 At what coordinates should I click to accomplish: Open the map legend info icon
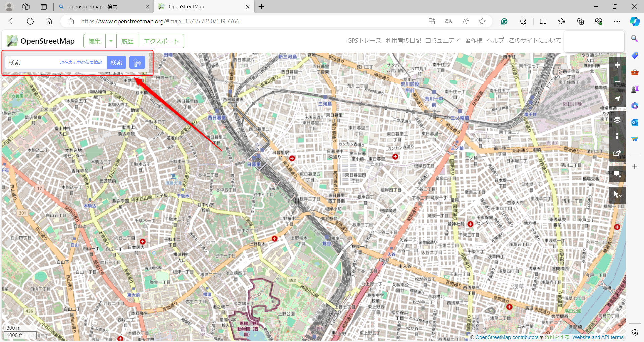click(617, 136)
